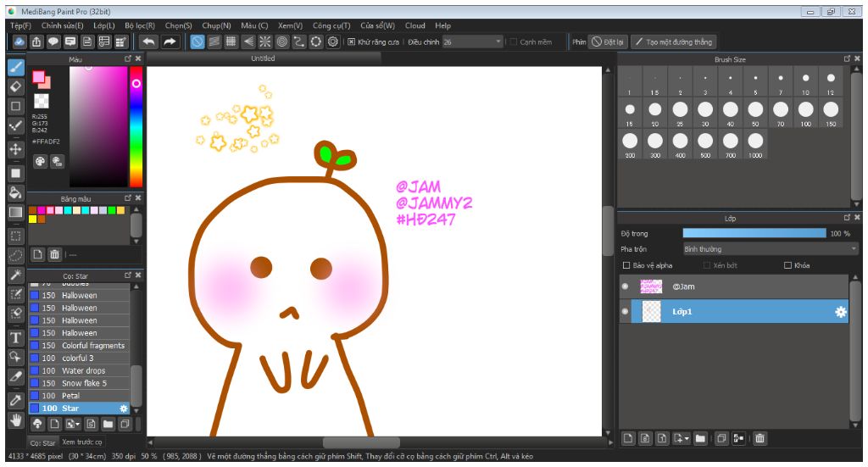The height and width of the screenshot is (467, 868).
Task: Select the Water drops brush
Action: (79, 370)
